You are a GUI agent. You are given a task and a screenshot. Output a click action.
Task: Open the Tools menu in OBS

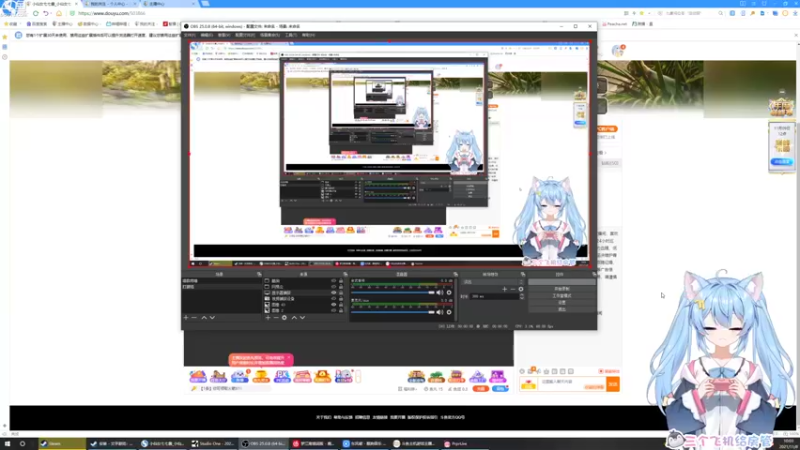[x=291, y=35]
